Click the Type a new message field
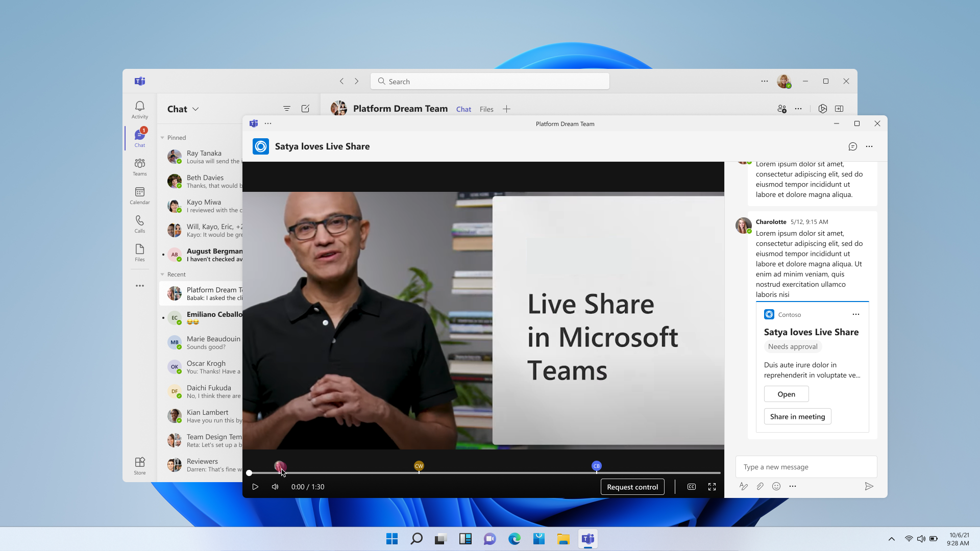Viewport: 980px width, 551px height. pyautogui.click(x=806, y=467)
